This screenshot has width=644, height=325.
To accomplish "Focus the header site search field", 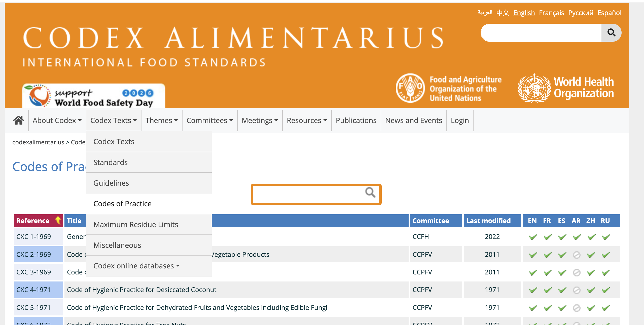I will pos(541,32).
